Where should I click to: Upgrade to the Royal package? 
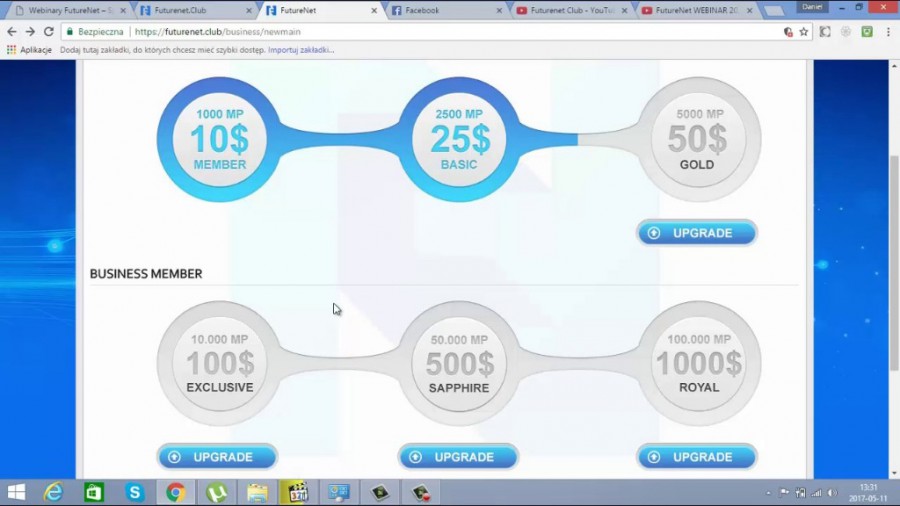[x=697, y=457]
